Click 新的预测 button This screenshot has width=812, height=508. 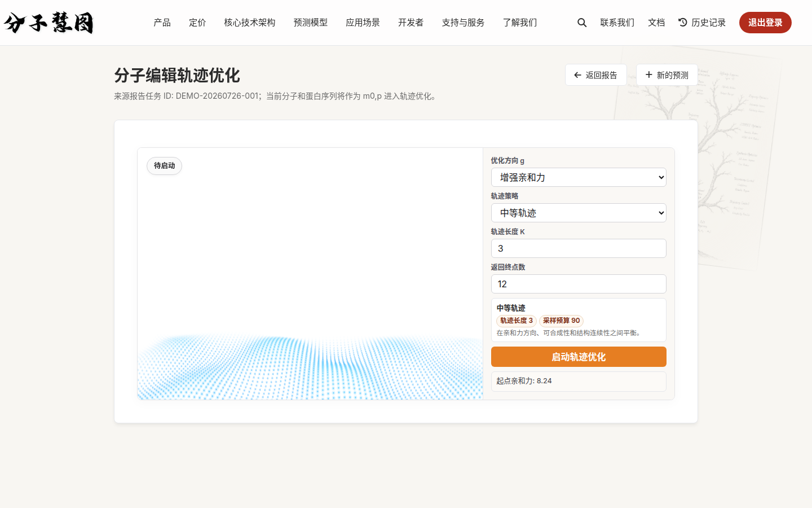point(667,75)
